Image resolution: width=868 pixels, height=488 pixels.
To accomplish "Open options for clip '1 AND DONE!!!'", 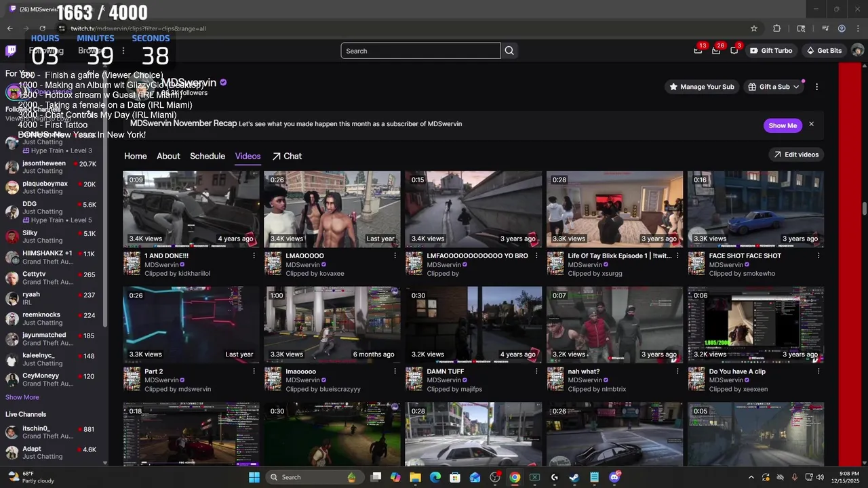I will 254,256.
